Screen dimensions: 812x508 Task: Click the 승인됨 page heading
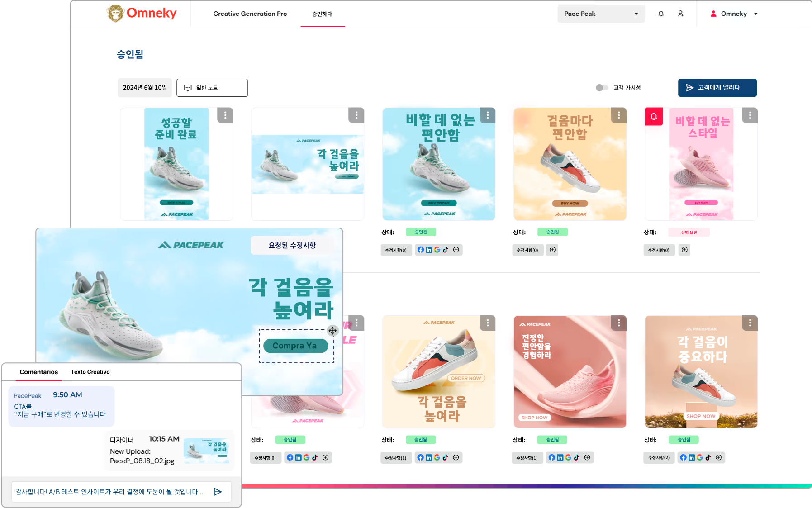tap(130, 54)
